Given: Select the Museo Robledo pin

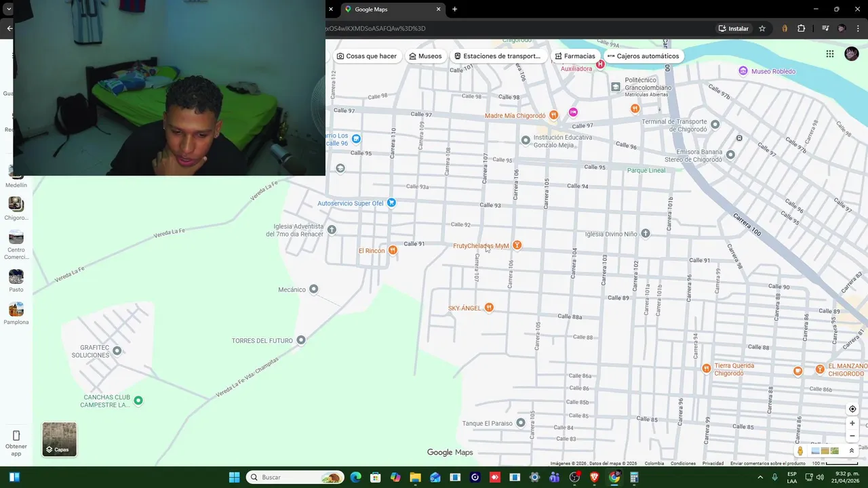Looking at the screenshot, I should pyautogui.click(x=743, y=71).
